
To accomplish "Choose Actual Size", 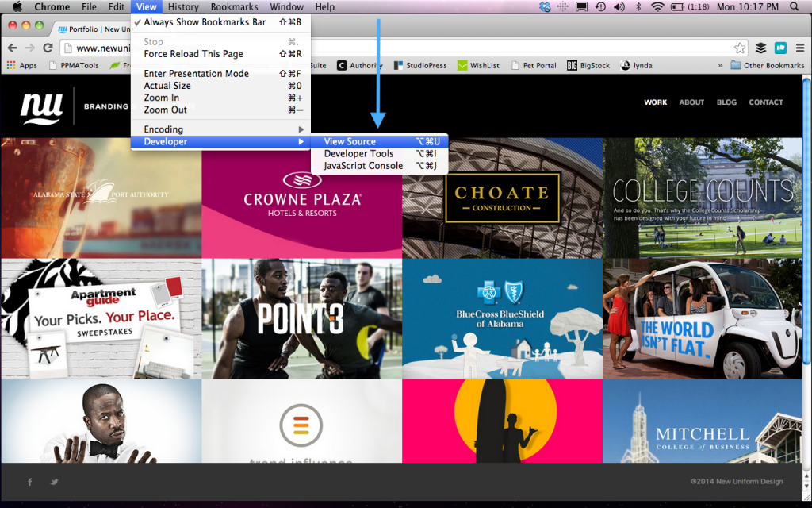I will [x=220, y=86].
